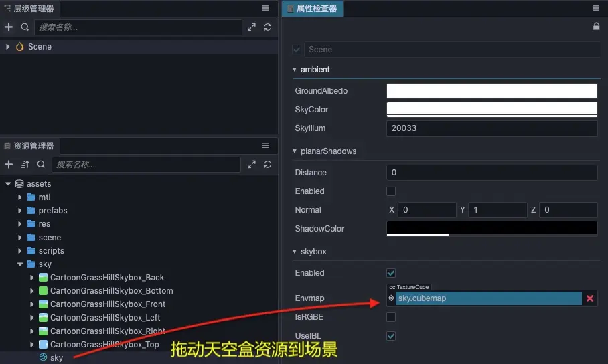
Task: Focus the asset manager search field
Action: click(146, 165)
